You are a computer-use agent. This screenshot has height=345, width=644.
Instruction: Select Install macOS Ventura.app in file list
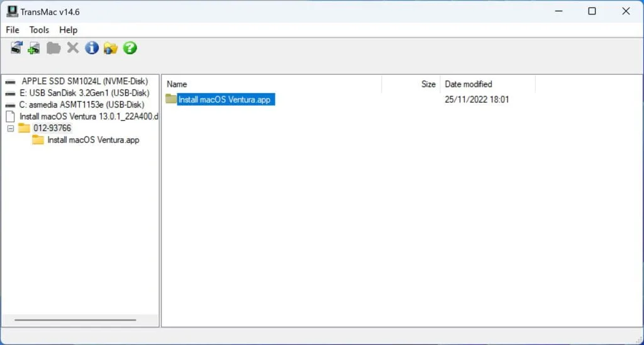225,99
